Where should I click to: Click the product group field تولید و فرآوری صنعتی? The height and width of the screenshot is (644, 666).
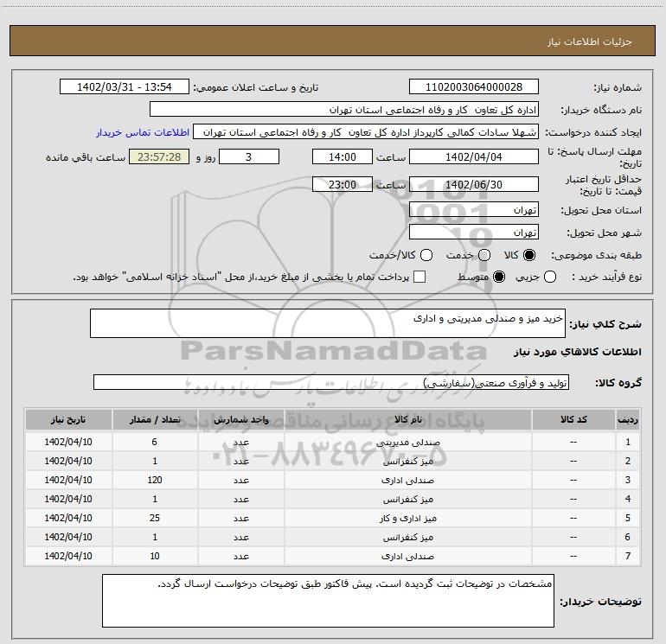point(331,382)
